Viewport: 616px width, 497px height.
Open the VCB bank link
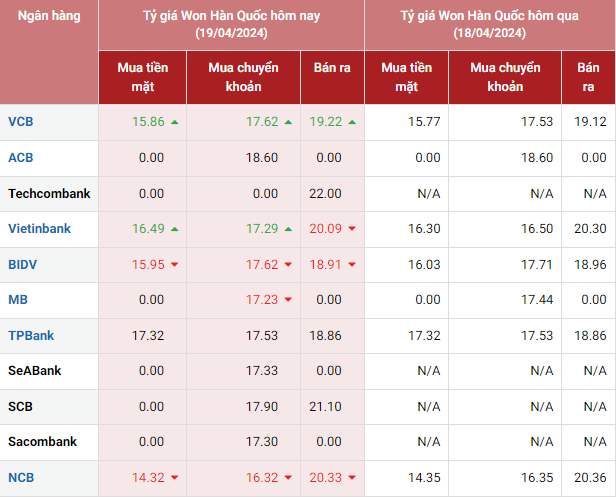[20, 122]
